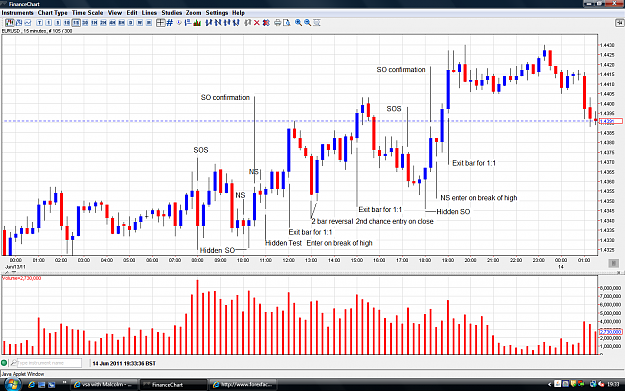Screen dimensions: 625x391
Task: Click the zoom out magnifier icon
Action: pyautogui.click(x=308, y=23)
